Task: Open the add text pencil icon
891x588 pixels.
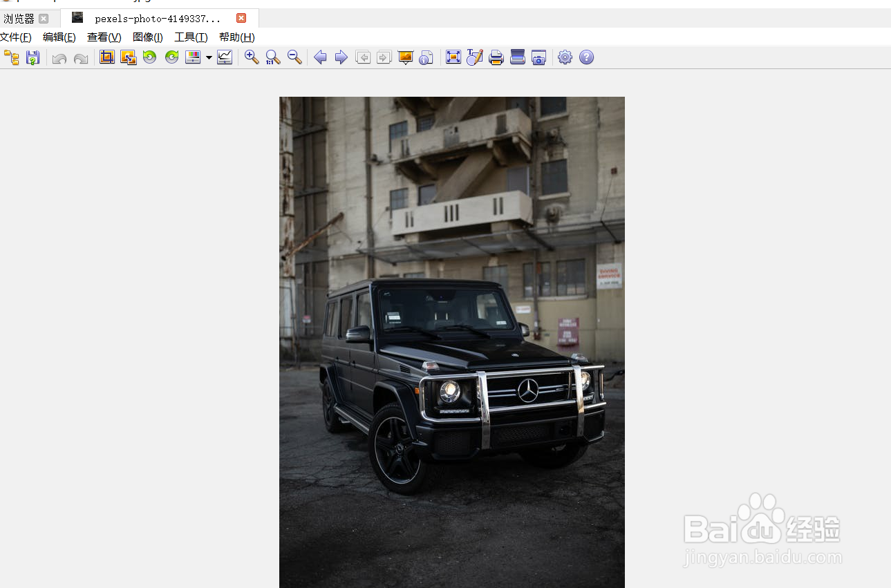Action: [x=475, y=57]
